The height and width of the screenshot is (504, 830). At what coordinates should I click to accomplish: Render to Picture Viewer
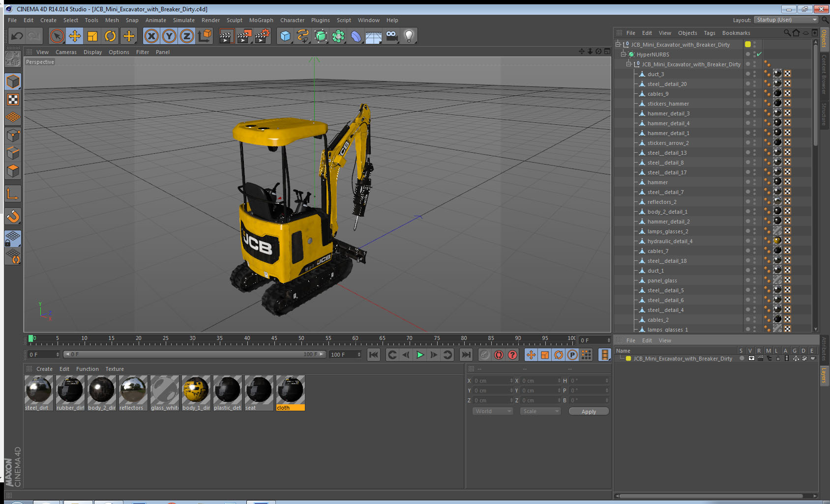tap(244, 36)
